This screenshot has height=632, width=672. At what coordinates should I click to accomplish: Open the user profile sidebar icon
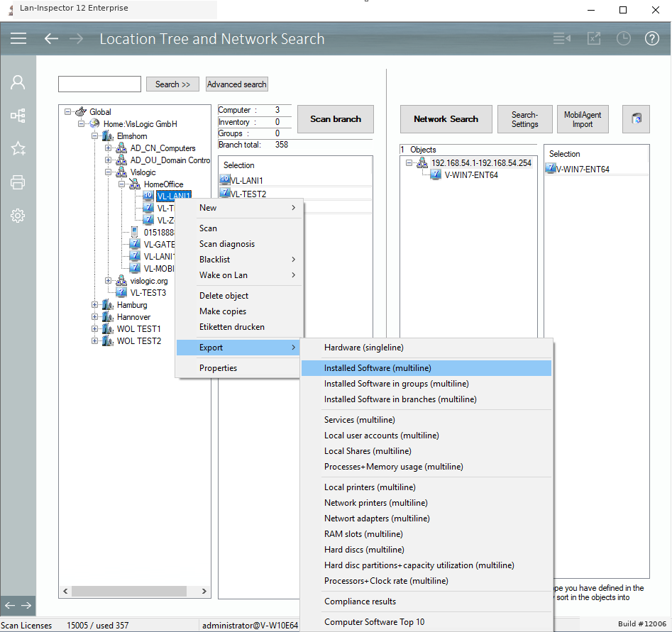coord(18,82)
